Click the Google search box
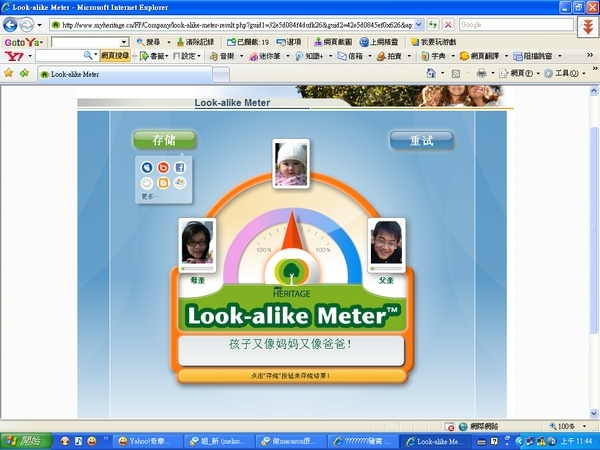 tap(516, 24)
